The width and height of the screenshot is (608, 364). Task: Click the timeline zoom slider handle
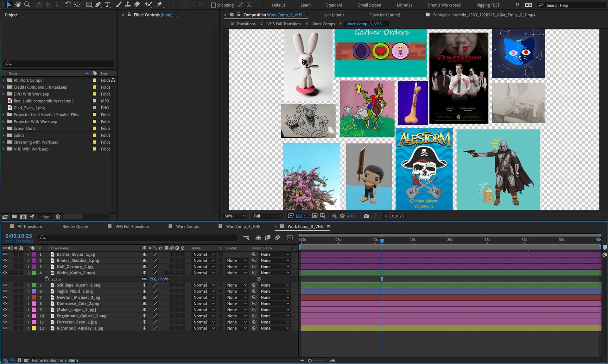point(310,361)
